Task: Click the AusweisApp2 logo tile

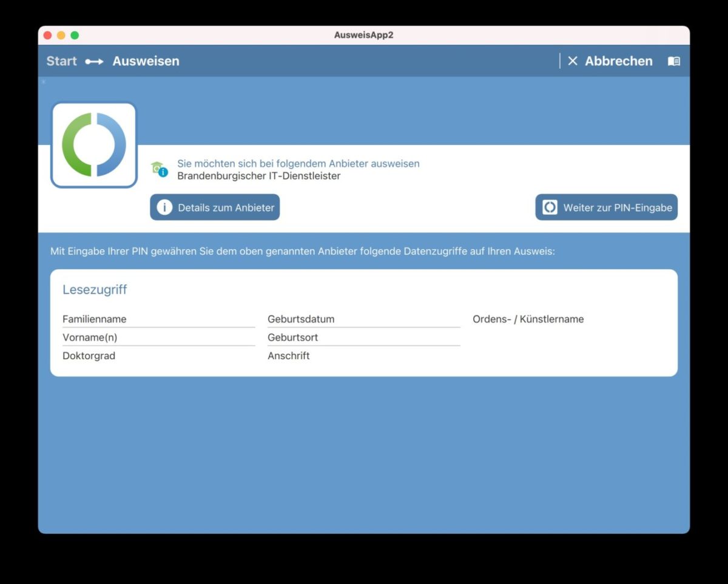Action: click(94, 145)
